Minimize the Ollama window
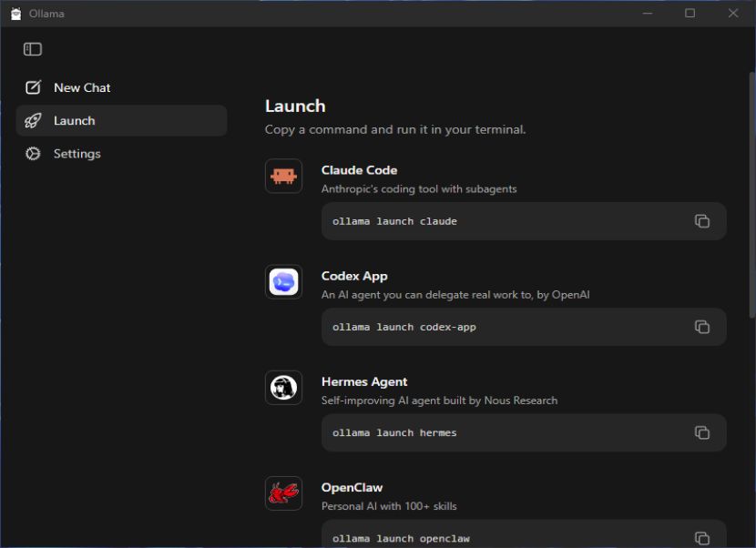Image resolution: width=756 pixels, height=548 pixels. tap(648, 14)
